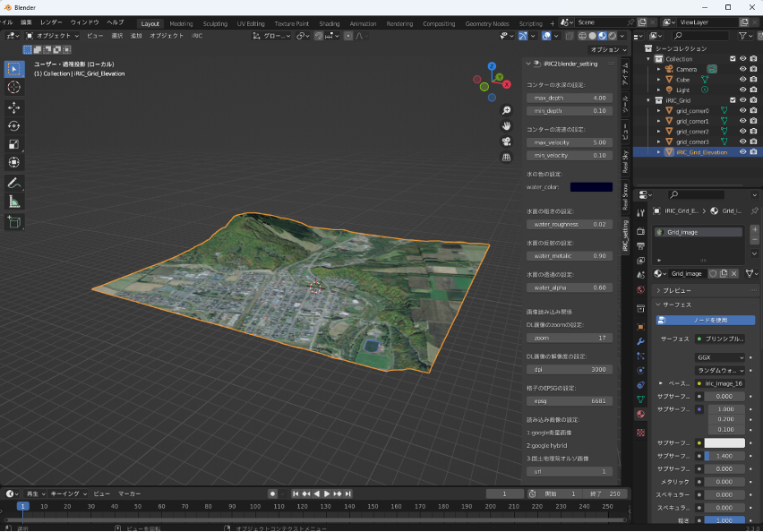The width and height of the screenshot is (763, 532).
Task: Expand the プレビュー panel section
Action: [x=676, y=290]
